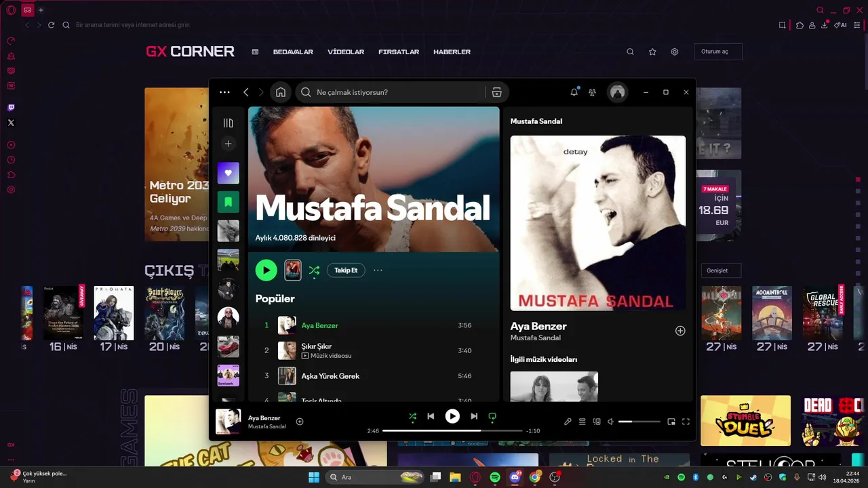Add current song to Liked Songs in player bar
The width and height of the screenshot is (868, 488).
click(x=300, y=422)
